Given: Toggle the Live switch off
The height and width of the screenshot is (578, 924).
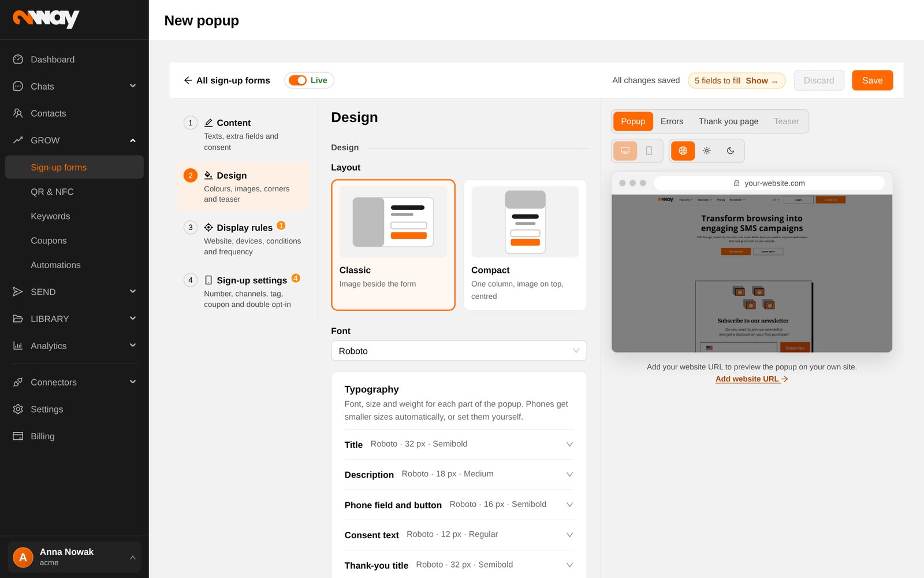Looking at the screenshot, I should coord(298,80).
